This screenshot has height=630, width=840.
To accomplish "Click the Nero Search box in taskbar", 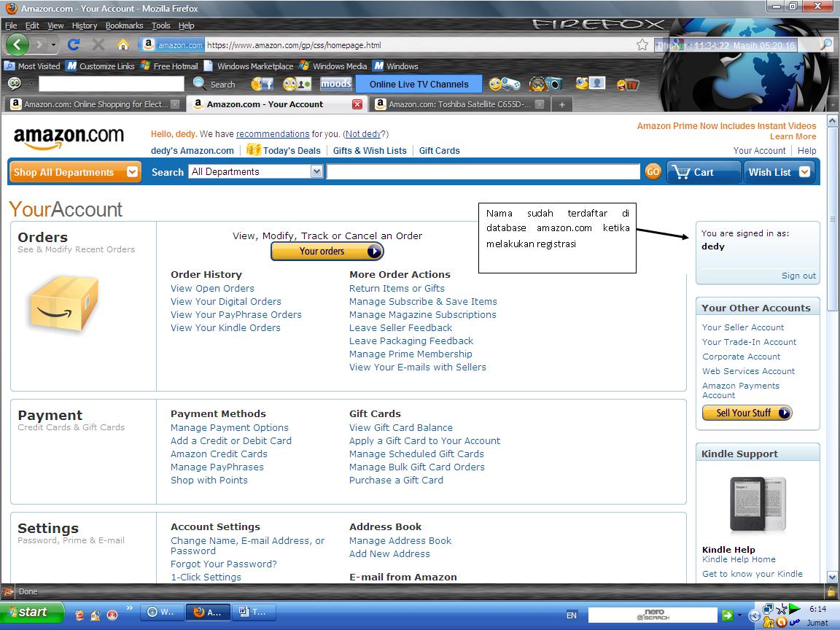I will click(653, 615).
